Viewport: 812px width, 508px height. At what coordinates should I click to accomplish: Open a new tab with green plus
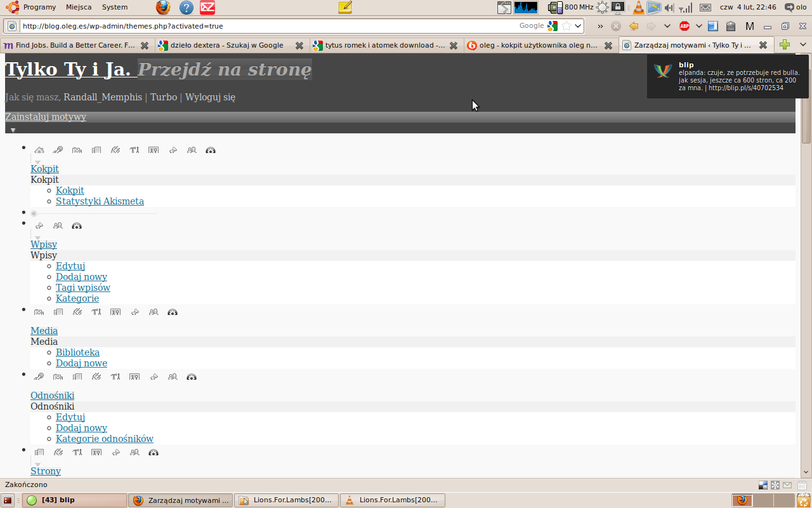coord(785,45)
